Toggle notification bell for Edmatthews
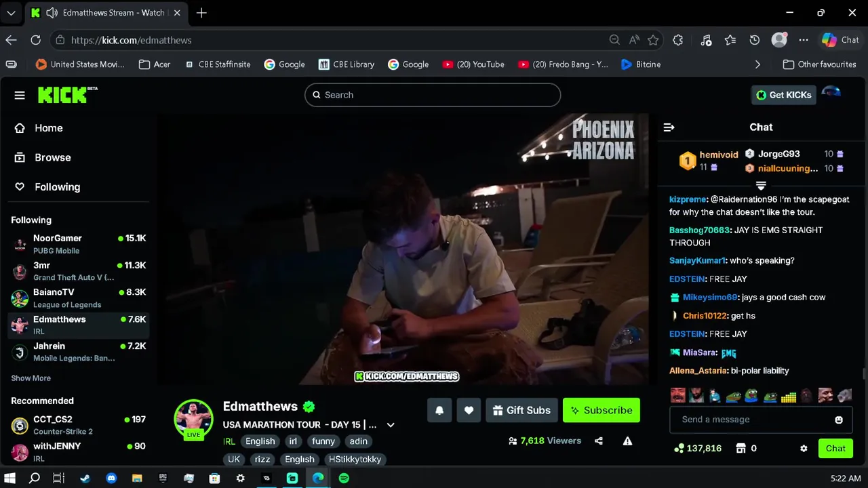 pyautogui.click(x=439, y=410)
